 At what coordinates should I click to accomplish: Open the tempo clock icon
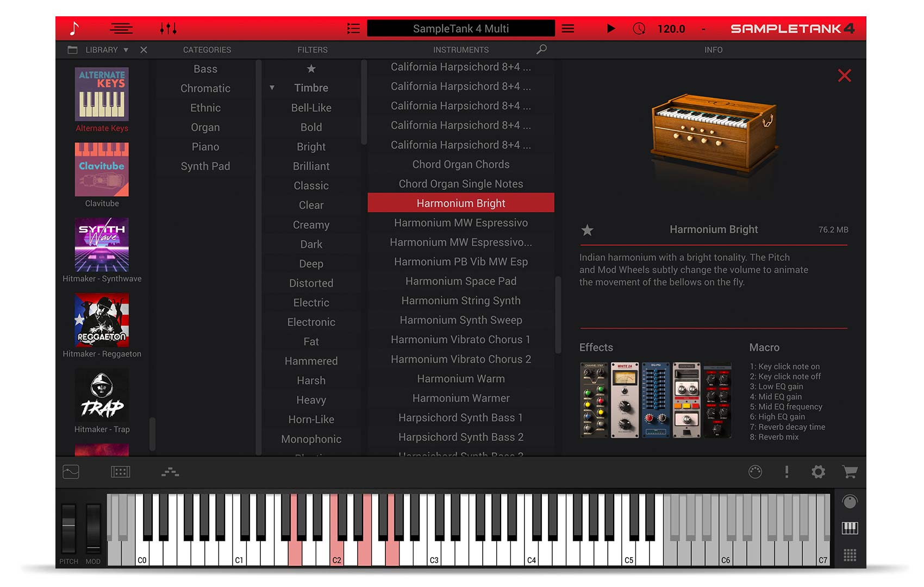(x=639, y=28)
